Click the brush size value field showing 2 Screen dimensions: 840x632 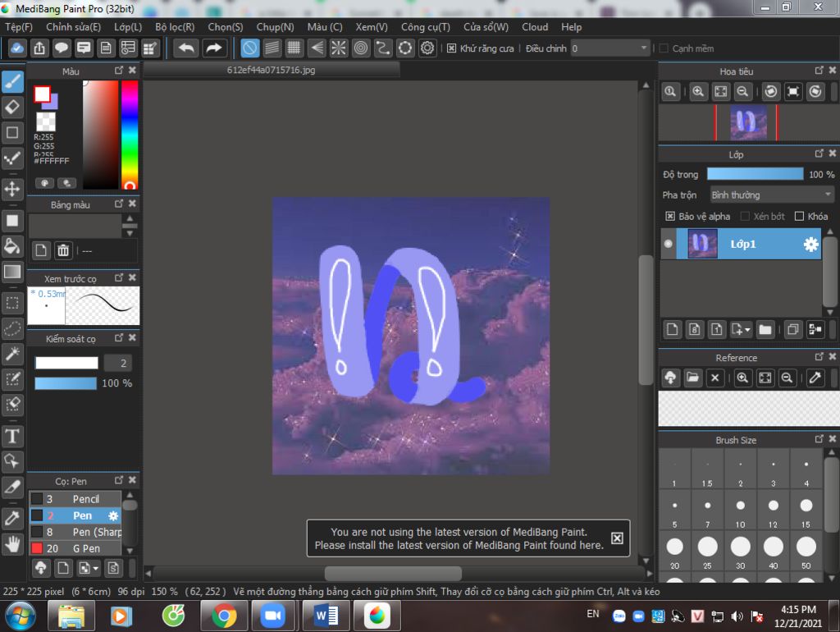coord(118,363)
